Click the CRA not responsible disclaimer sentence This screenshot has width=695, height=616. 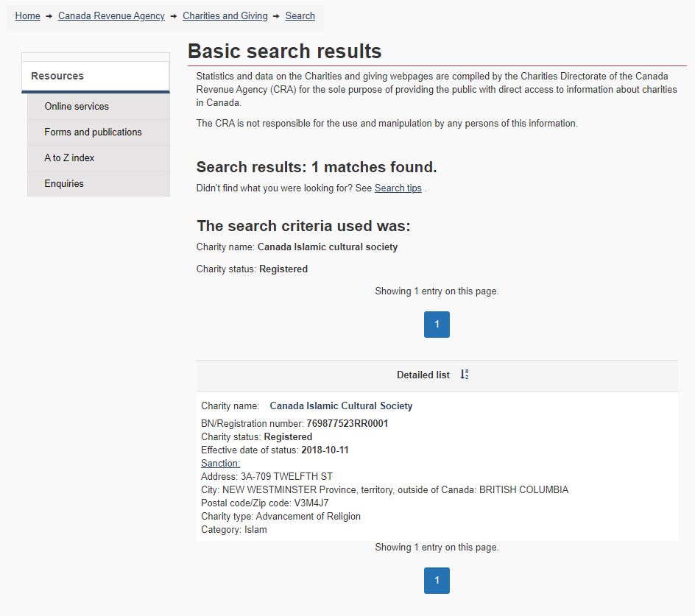point(387,123)
